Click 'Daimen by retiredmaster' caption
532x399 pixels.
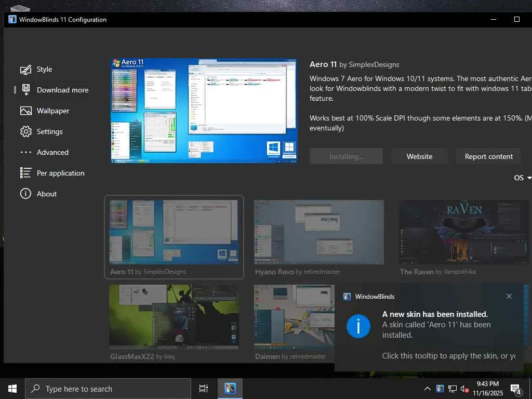coord(290,356)
